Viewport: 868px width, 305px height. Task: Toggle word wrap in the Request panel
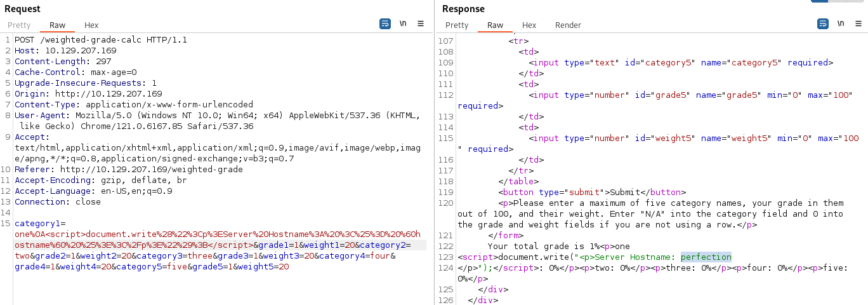point(385,24)
